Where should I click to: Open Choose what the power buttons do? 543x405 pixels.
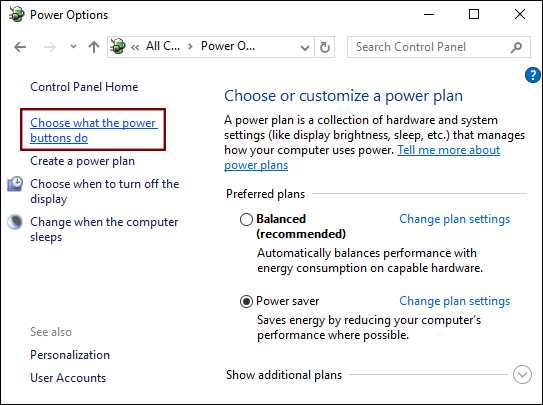pos(94,130)
